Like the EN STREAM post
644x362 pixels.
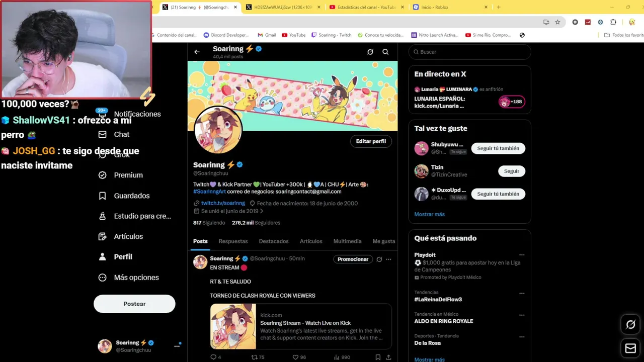coord(296,357)
